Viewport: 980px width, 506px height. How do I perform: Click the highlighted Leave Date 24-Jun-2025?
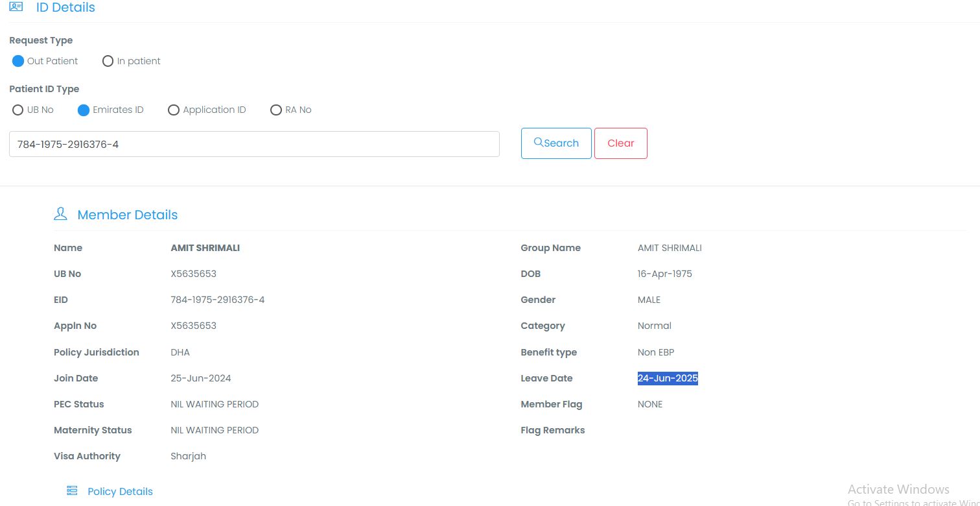pos(668,378)
